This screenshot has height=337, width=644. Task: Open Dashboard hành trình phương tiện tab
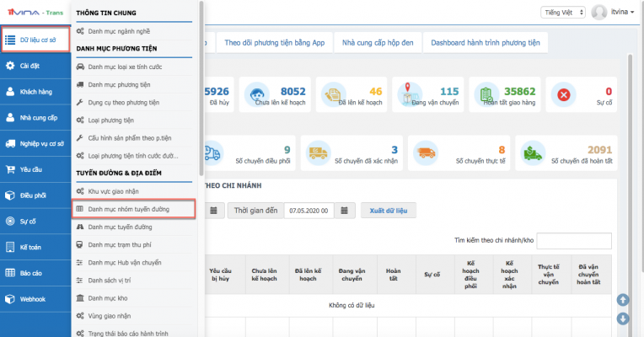coord(485,42)
